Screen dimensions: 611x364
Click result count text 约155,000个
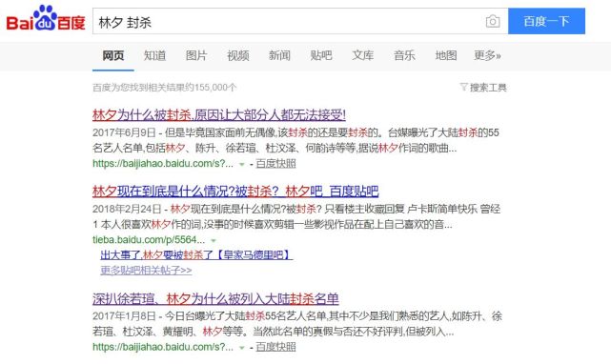(x=210, y=88)
